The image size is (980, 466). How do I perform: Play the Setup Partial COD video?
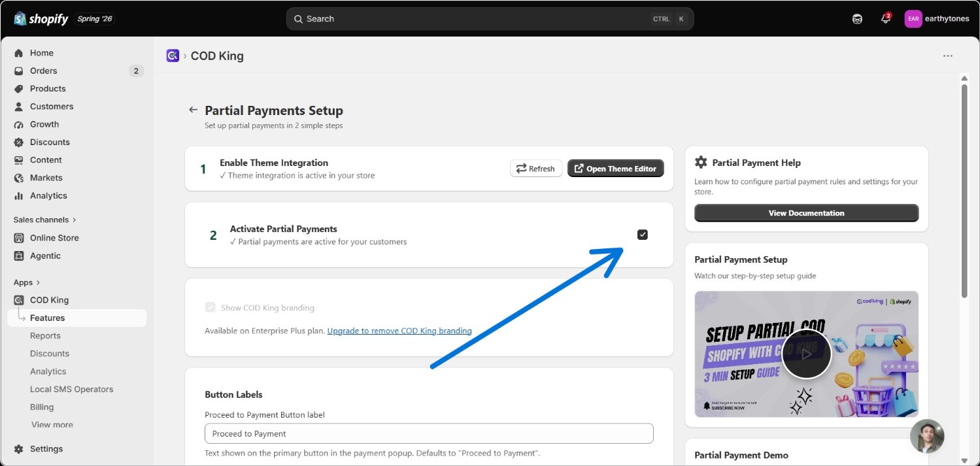(x=806, y=354)
